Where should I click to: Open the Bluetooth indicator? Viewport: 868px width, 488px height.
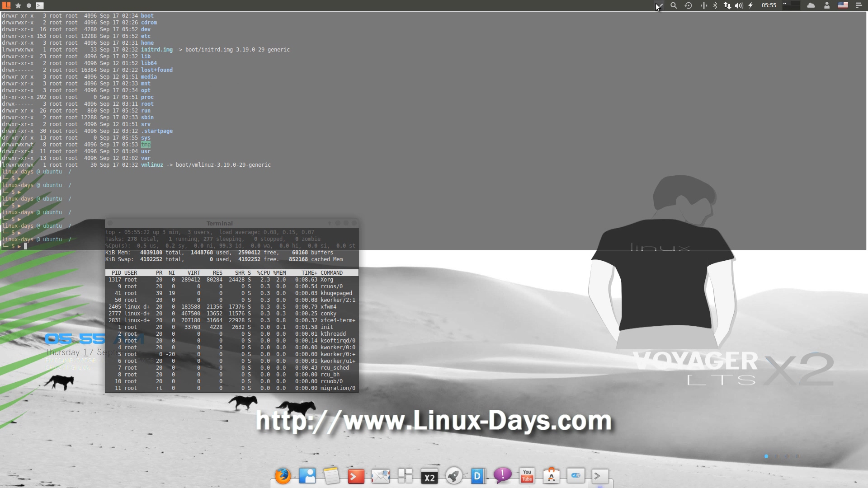(715, 5)
